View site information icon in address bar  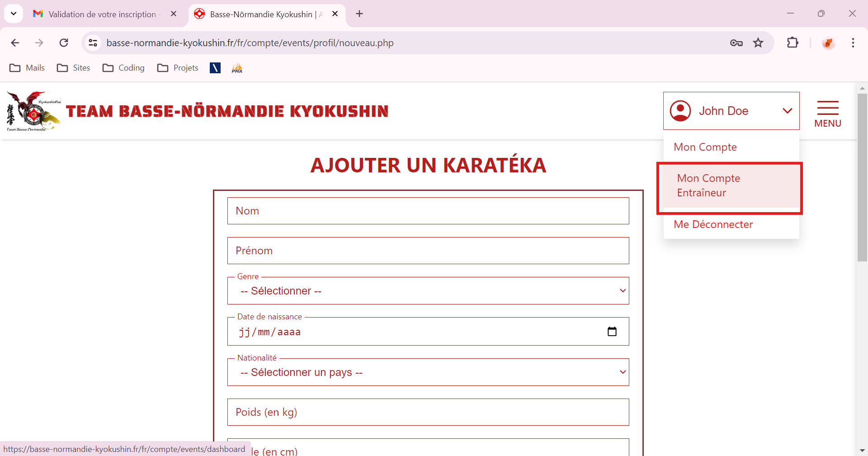click(93, 43)
